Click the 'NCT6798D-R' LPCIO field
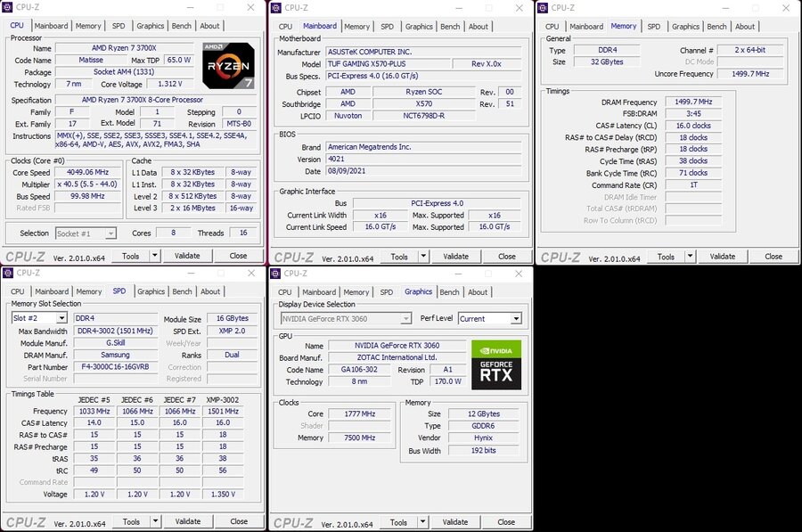The image size is (802, 532). 424,116
